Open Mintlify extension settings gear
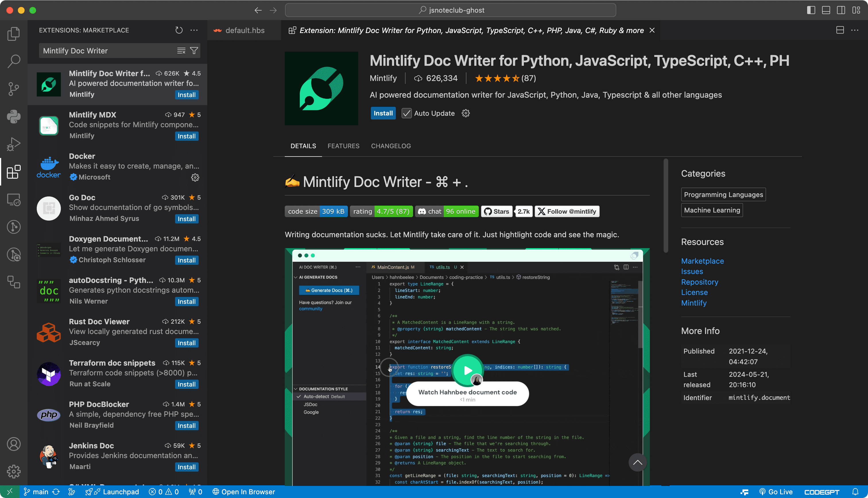 click(x=466, y=113)
